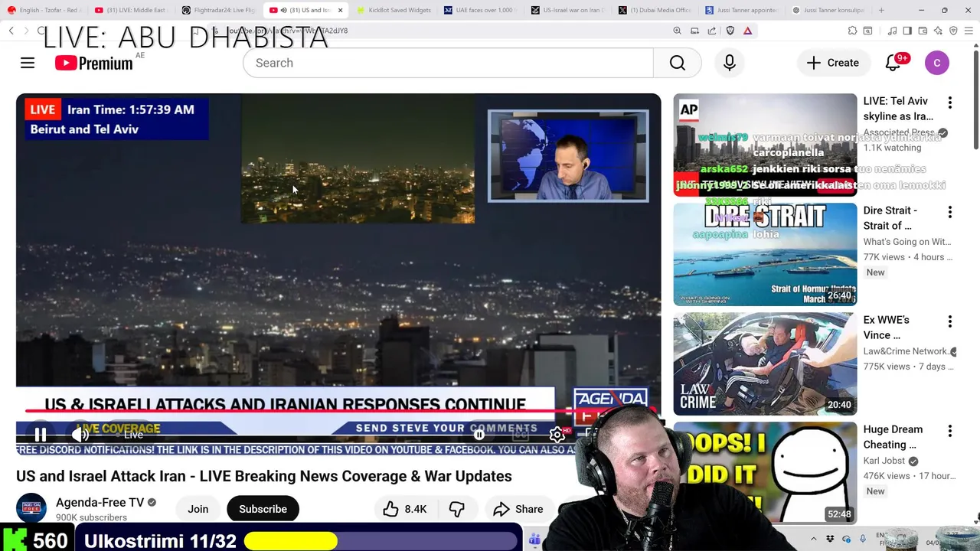
Task: Open Dropbox tray icon
Action: coord(831,539)
